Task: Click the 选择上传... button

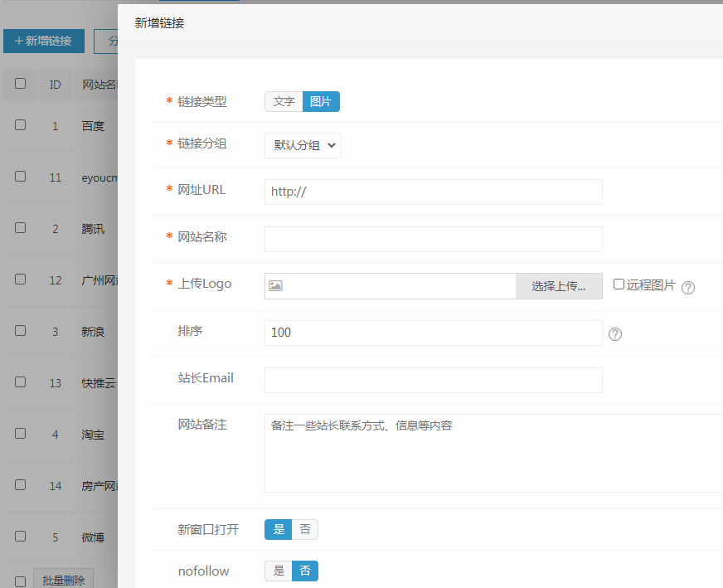Action: click(x=559, y=286)
